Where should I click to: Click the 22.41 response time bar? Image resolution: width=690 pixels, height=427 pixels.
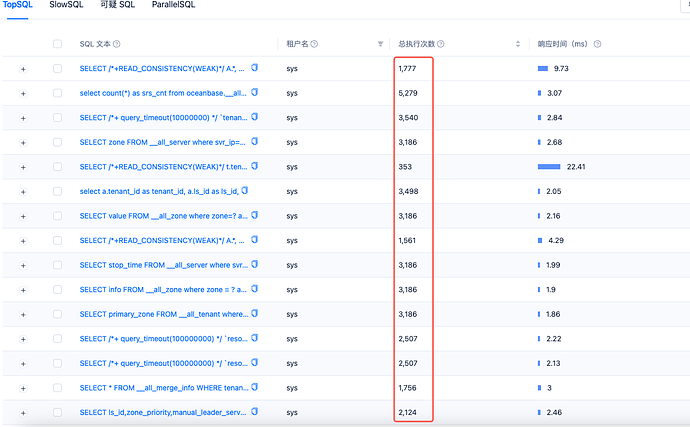pyautogui.click(x=548, y=167)
